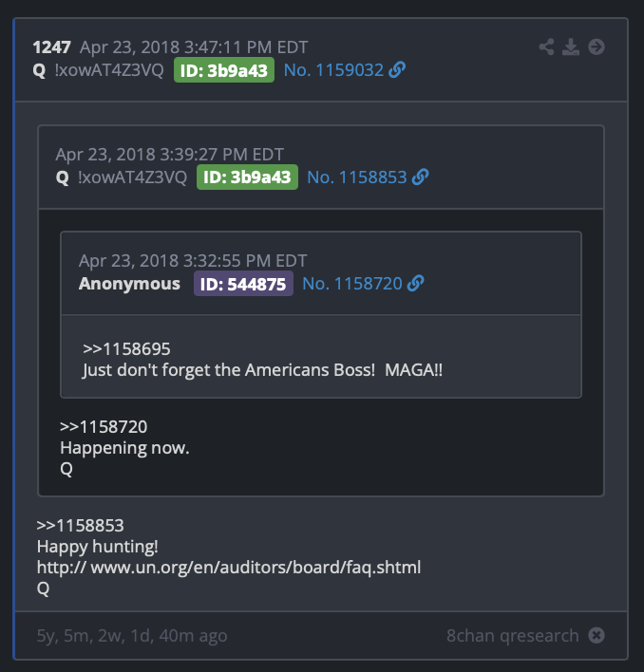Select purple ID: 544875 badge
The image size is (644, 672).
[243, 284]
